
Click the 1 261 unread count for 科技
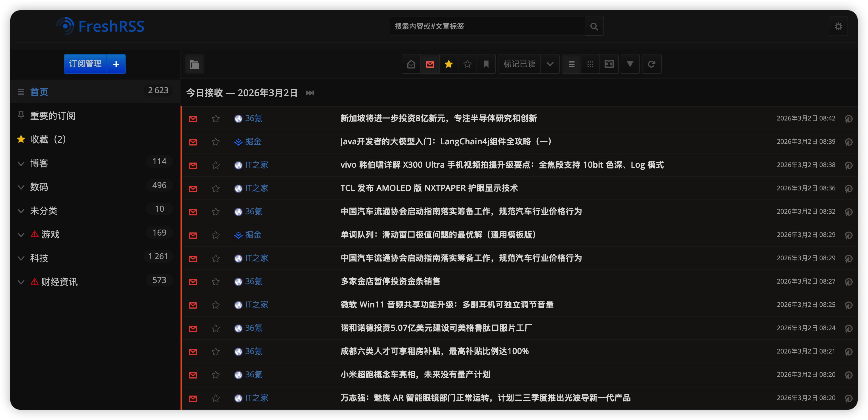pos(158,257)
